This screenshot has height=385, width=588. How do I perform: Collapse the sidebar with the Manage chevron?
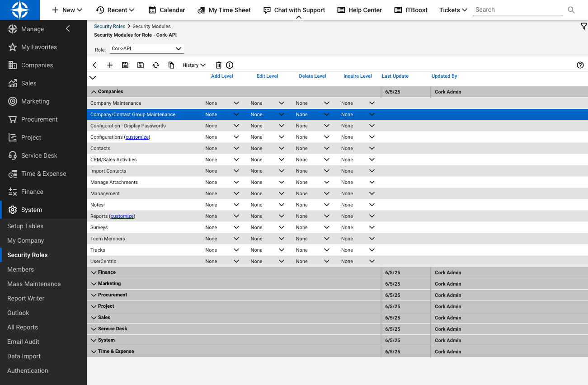[x=68, y=29]
